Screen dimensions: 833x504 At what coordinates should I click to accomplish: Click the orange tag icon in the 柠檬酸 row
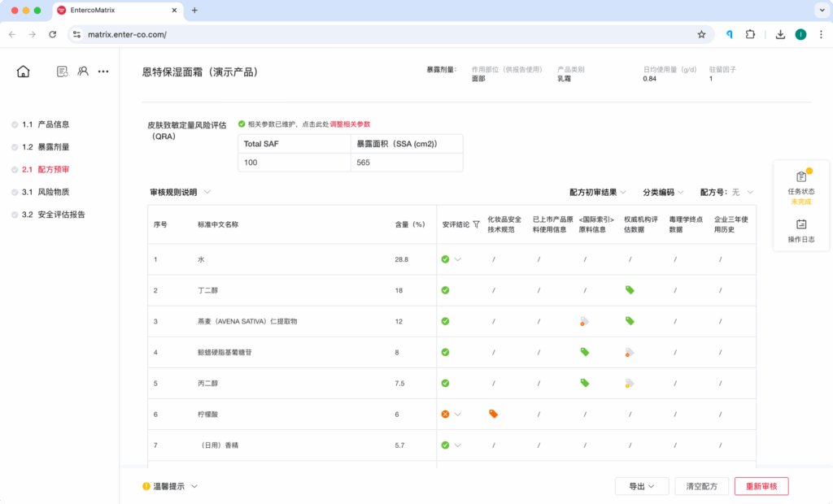pyautogui.click(x=493, y=414)
